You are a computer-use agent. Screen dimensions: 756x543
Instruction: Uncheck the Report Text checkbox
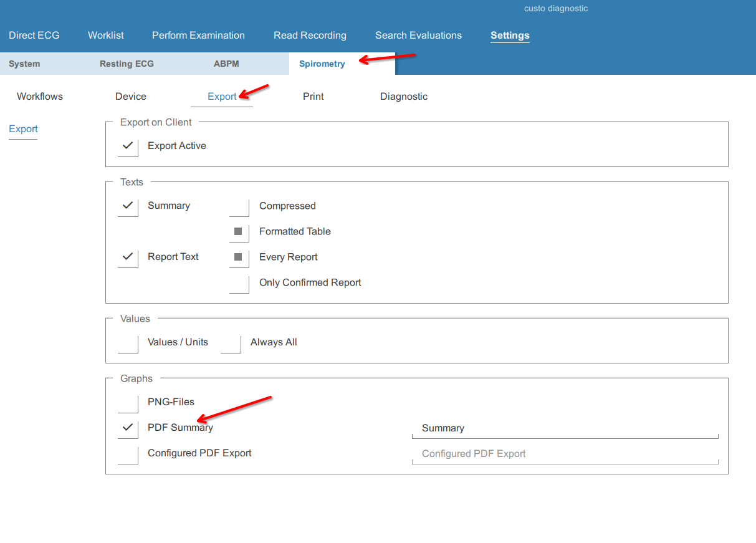[128, 257]
